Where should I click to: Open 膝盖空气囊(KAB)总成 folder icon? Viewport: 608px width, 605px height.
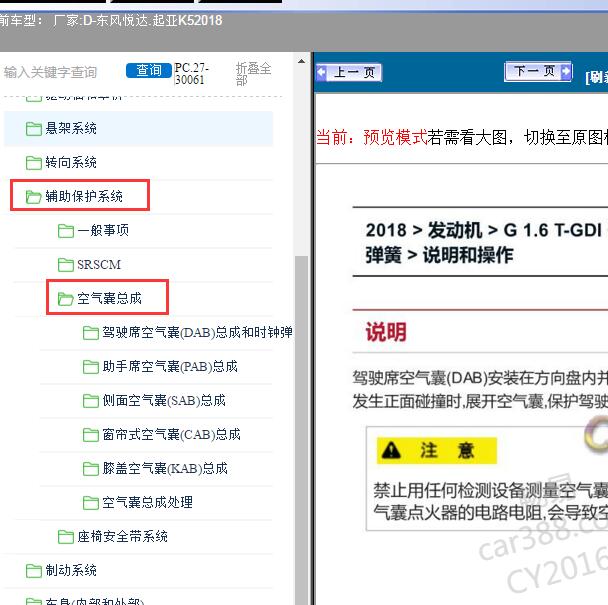point(91,469)
